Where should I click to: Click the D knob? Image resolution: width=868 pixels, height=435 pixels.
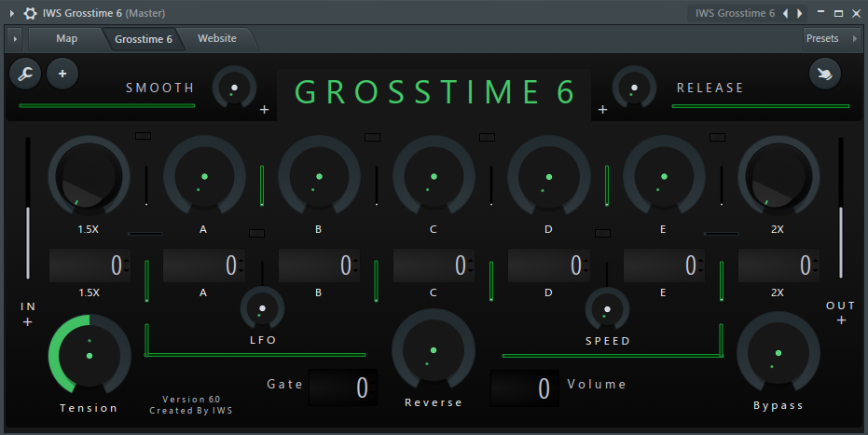[x=548, y=177]
